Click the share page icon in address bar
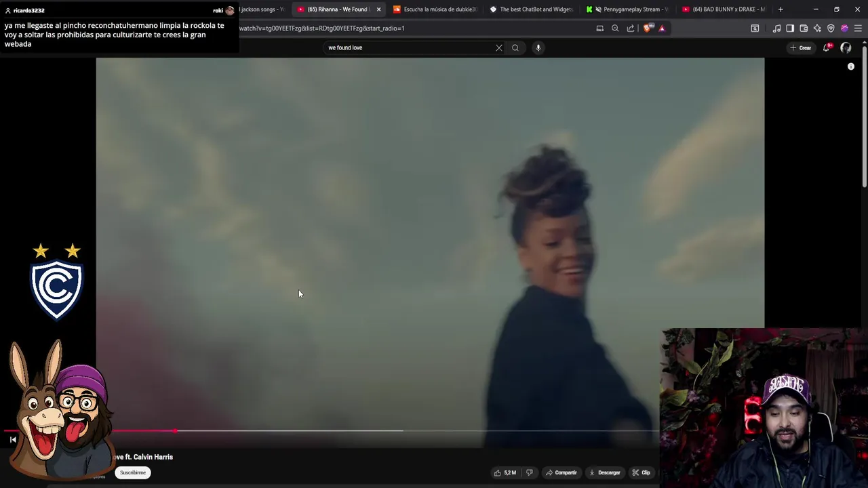Screen dimensions: 868x488 click(631, 28)
